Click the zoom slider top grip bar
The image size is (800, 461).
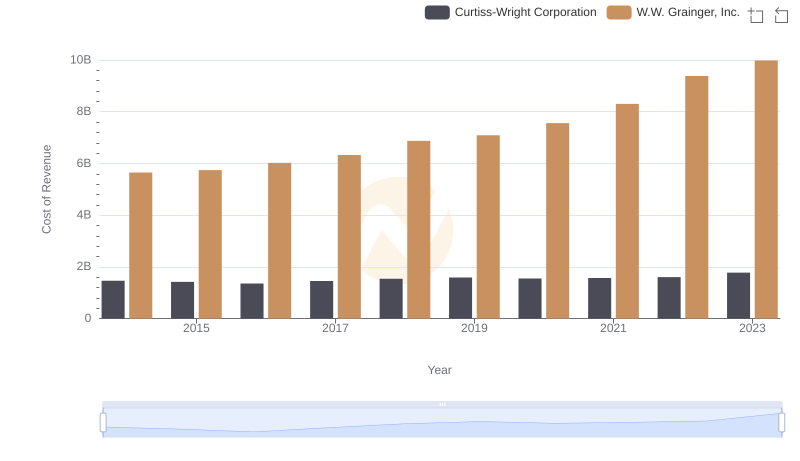(x=442, y=404)
